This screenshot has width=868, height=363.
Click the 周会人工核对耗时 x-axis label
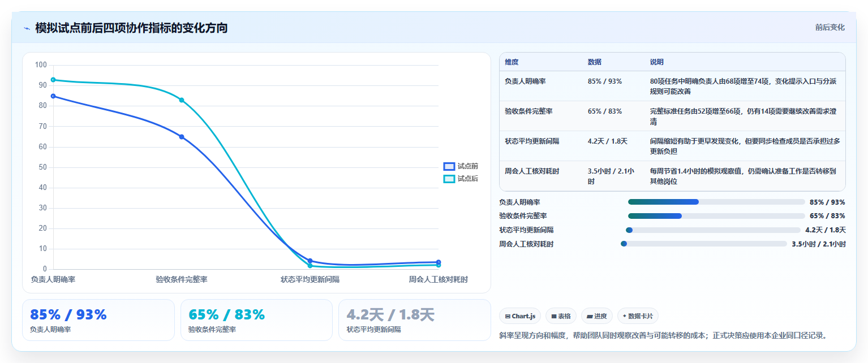[439, 279]
